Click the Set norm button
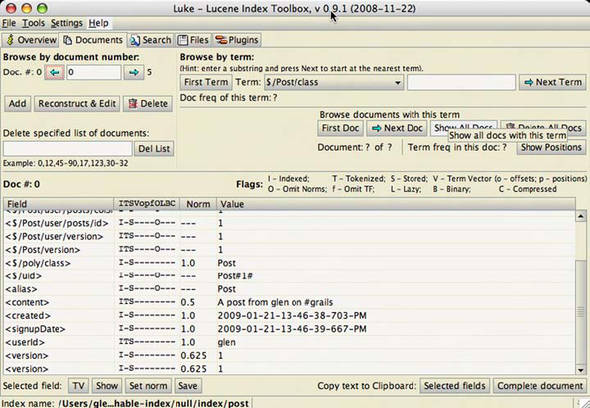Image resolution: width=590 pixels, height=408 pixels. click(x=148, y=386)
